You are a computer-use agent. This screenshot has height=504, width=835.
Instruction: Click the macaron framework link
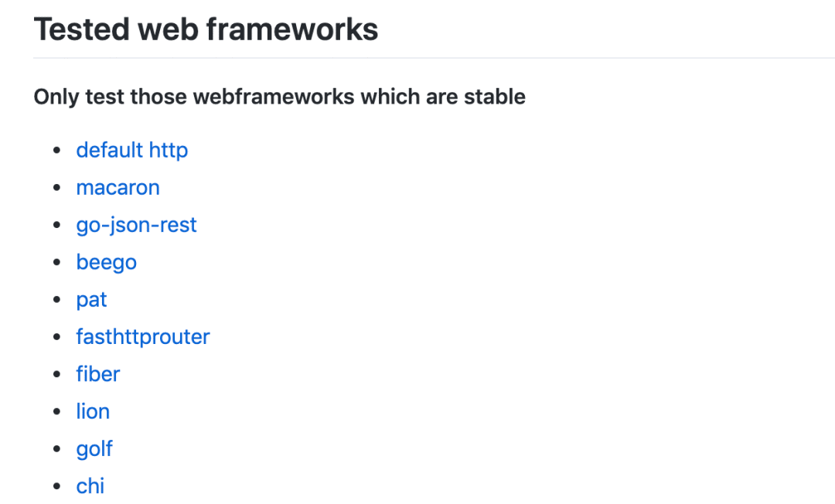click(x=118, y=188)
